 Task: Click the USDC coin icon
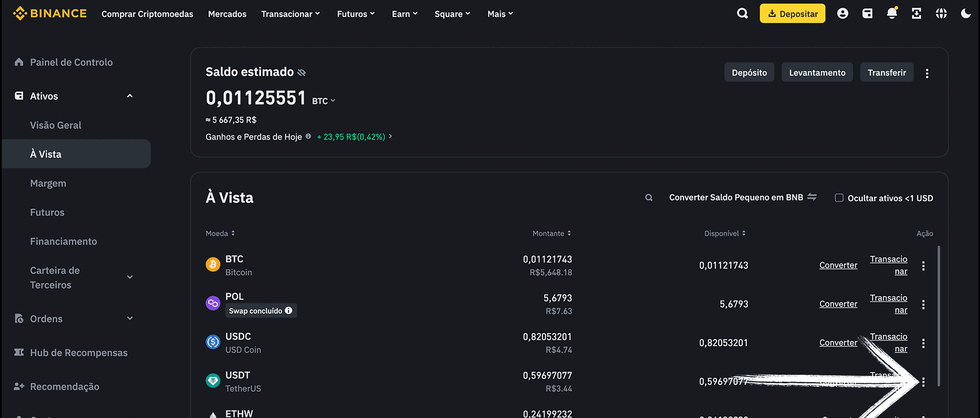click(213, 342)
